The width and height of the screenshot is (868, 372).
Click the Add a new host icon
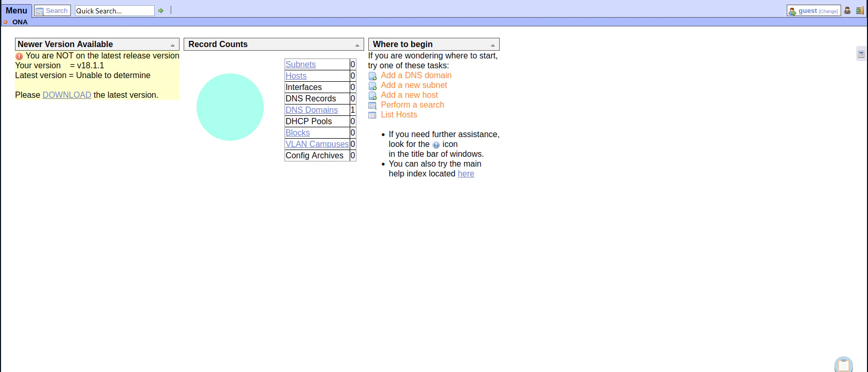[x=372, y=96]
